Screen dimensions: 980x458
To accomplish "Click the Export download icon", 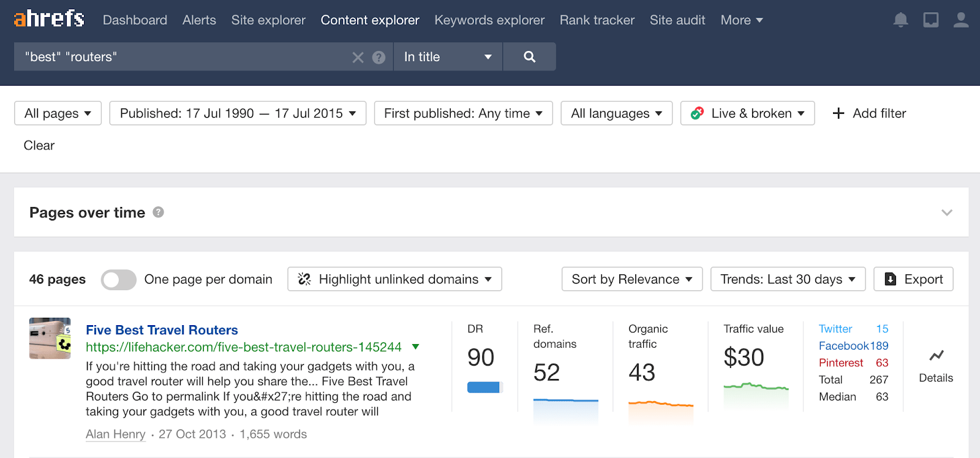I will click(891, 279).
